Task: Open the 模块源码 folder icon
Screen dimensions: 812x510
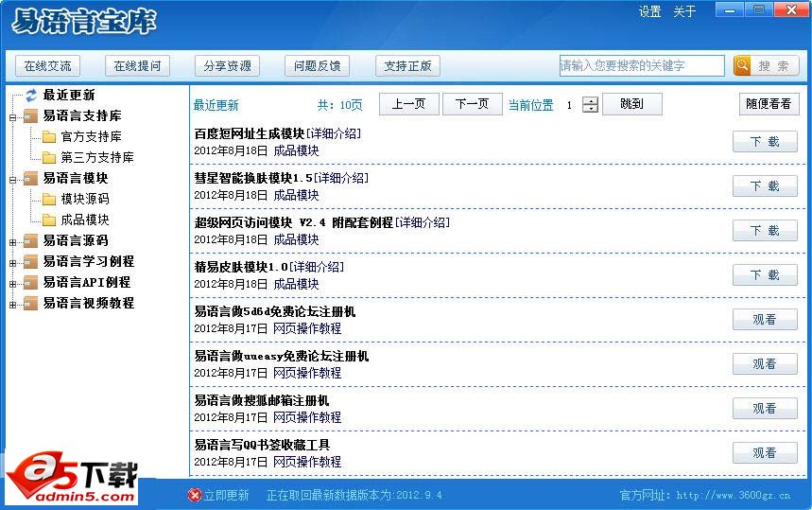Action: click(49, 199)
